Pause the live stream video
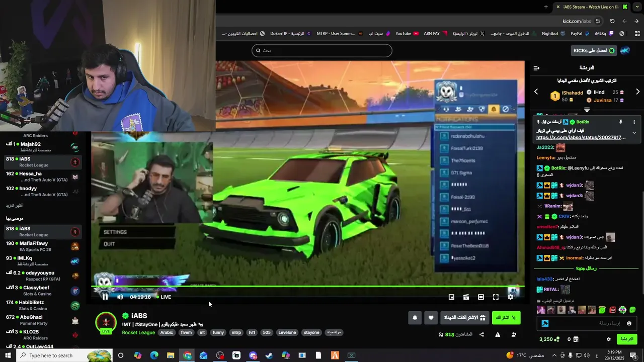This screenshot has height=362, width=644. (105, 297)
